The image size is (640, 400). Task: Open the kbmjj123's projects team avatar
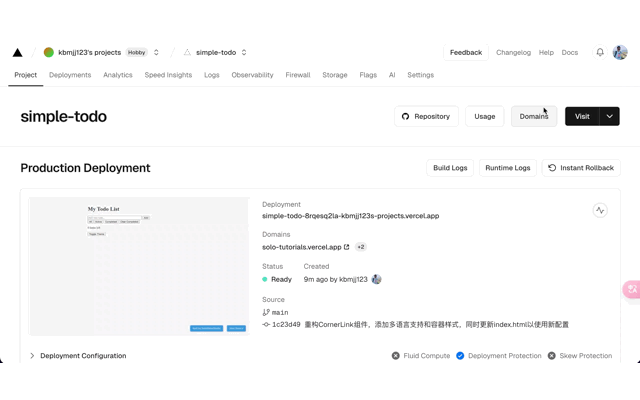[x=49, y=52]
